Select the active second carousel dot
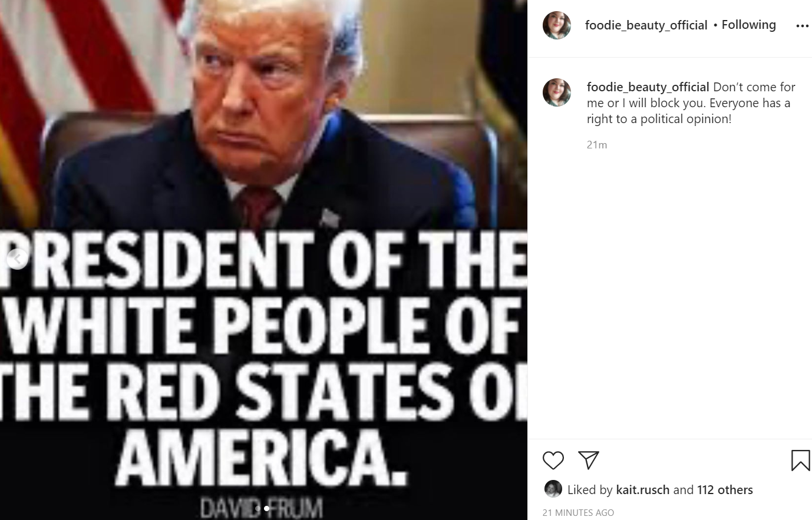This screenshot has height=520, width=812. tap(266, 508)
